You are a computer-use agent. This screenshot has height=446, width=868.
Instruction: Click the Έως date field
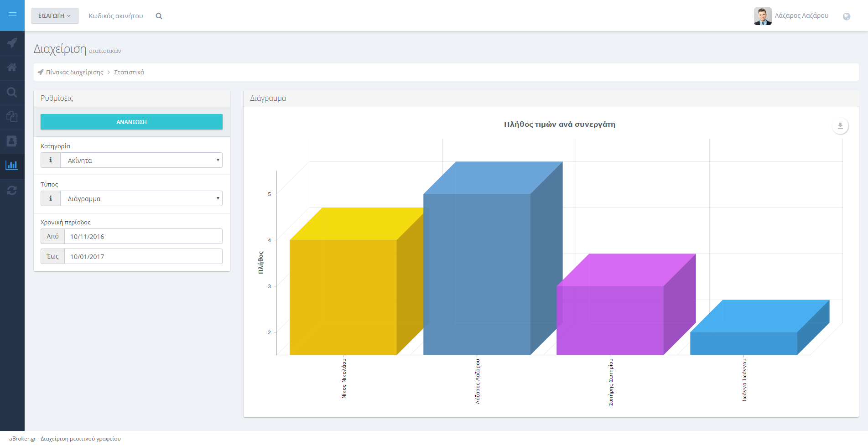(x=143, y=256)
